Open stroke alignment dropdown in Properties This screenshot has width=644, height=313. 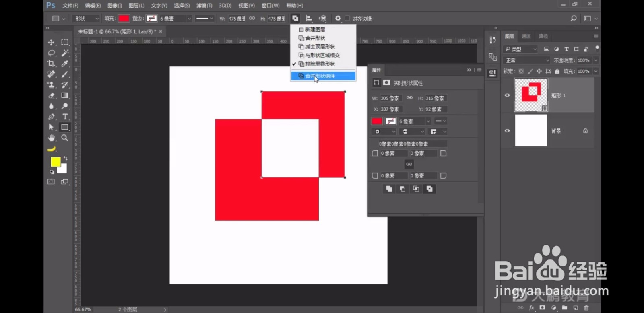click(384, 132)
